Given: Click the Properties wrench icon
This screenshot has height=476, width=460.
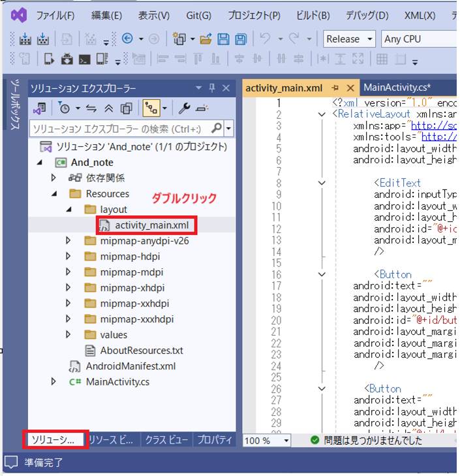Looking at the screenshot, I should pos(184,108).
